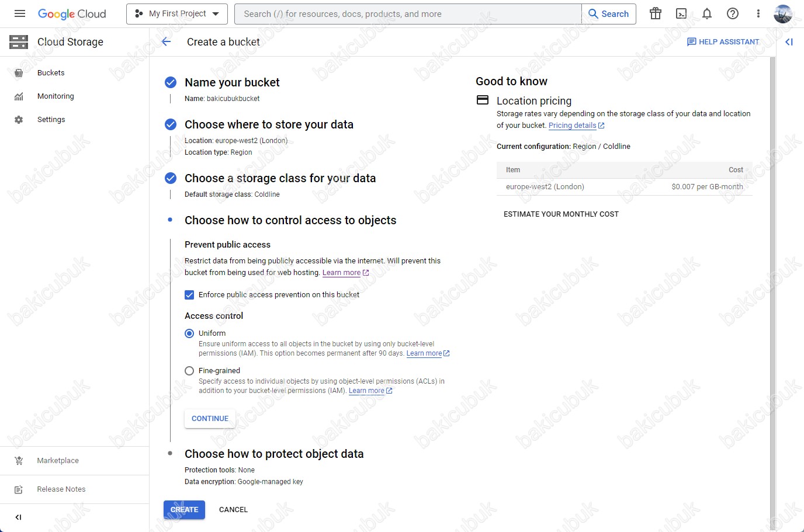804x532 pixels.
Task: Open the notifications bell
Action: tap(707, 13)
